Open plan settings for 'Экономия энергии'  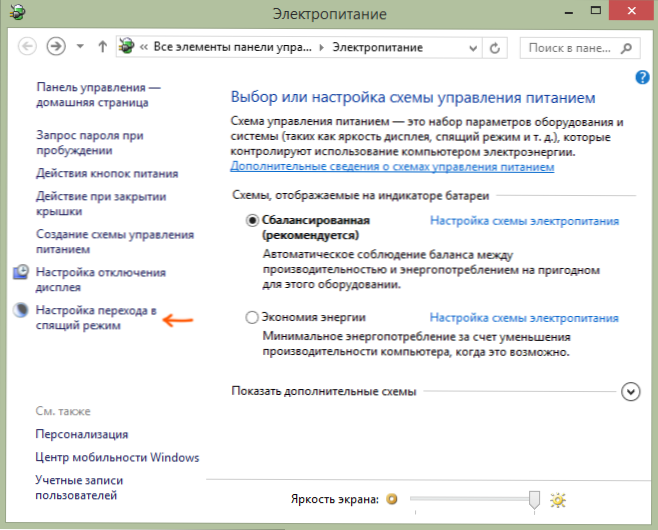[524, 318]
